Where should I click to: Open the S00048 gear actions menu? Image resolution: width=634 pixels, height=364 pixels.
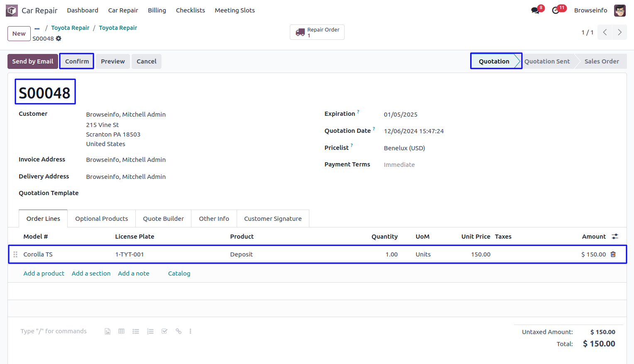click(59, 39)
